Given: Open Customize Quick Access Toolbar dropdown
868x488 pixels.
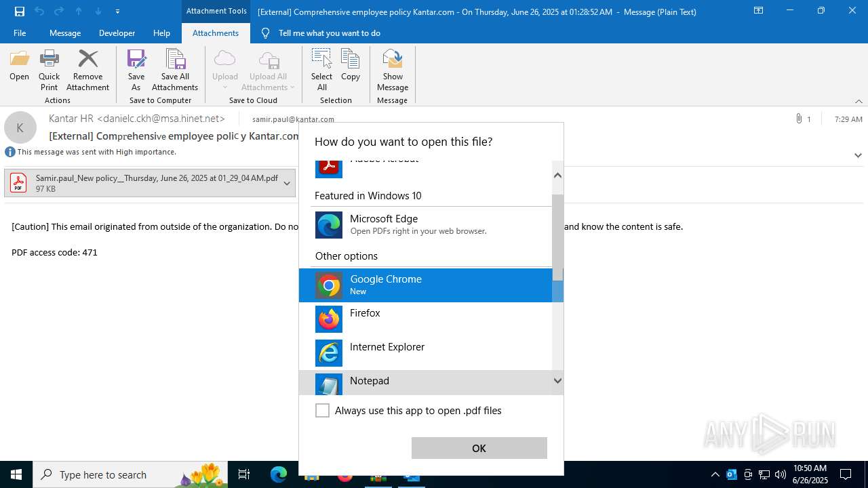Looking at the screenshot, I should [117, 12].
